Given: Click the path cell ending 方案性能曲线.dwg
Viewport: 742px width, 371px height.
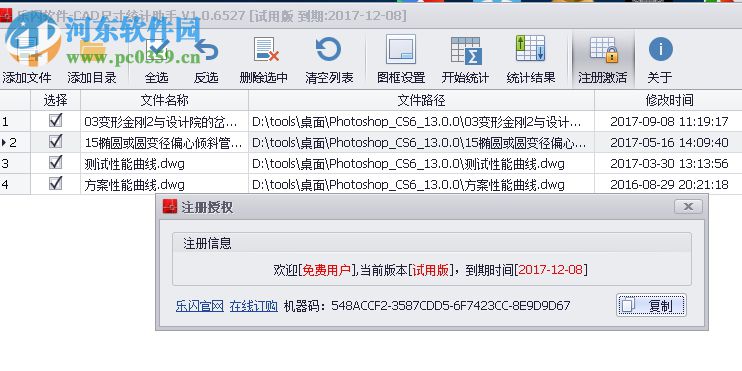Looking at the screenshot, I should click(x=421, y=184).
